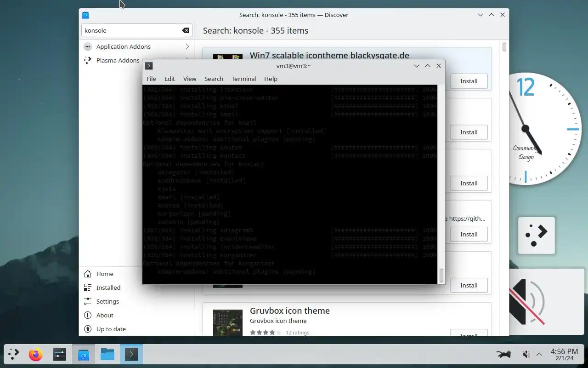
Task: Click inside the Konsole terminal output
Action: pos(290,184)
